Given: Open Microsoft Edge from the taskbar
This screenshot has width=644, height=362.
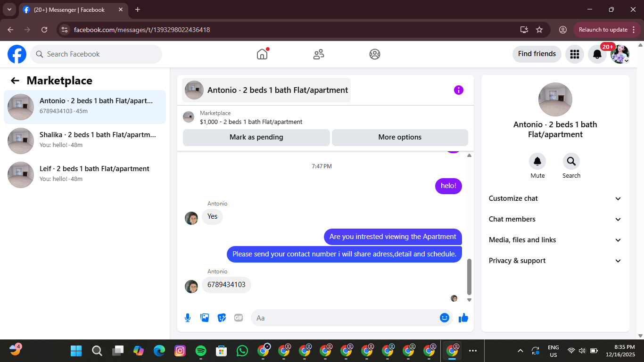Looking at the screenshot, I should pyautogui.click(x=159, y=351).
